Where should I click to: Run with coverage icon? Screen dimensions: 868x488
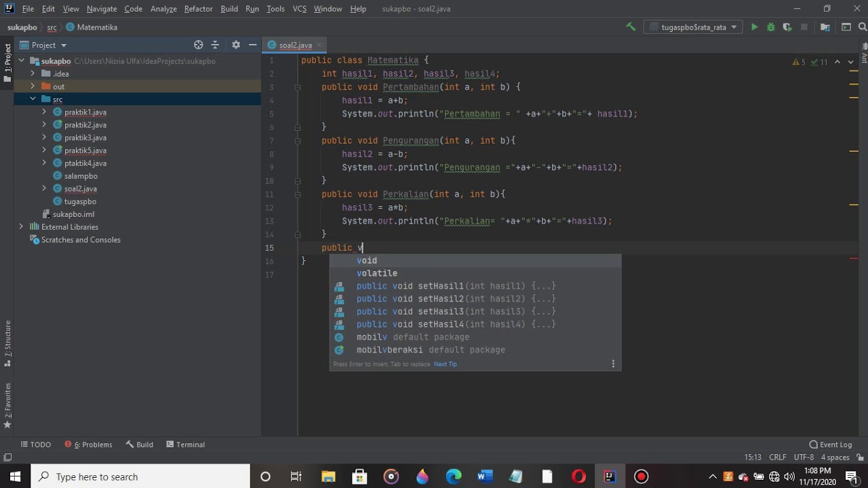(x=787, y=27)
